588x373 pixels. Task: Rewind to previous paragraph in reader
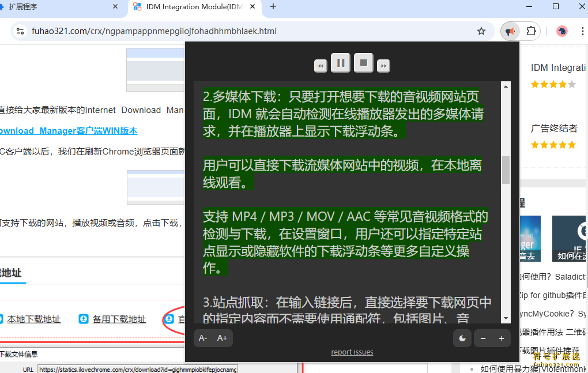[x=321, y=66]
